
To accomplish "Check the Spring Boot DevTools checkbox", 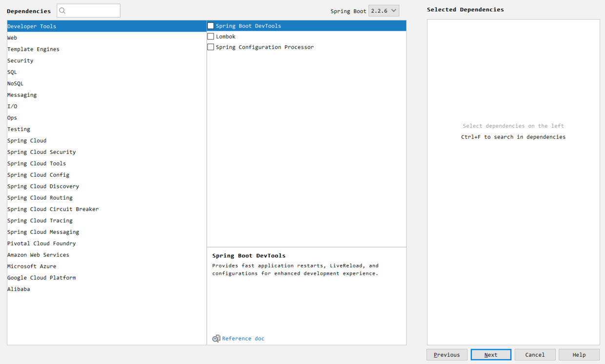I will coord(211,26).
